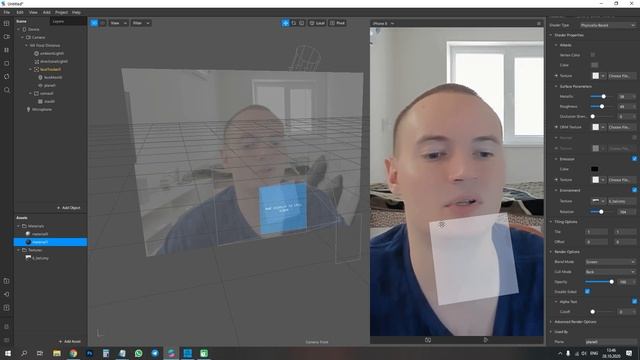Click the stop square icon in left sidebar
Screen dimensions: 640x360
point(7,63)
